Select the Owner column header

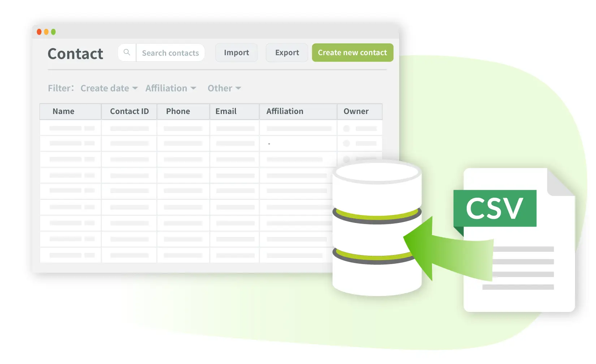tap(356, 111)
